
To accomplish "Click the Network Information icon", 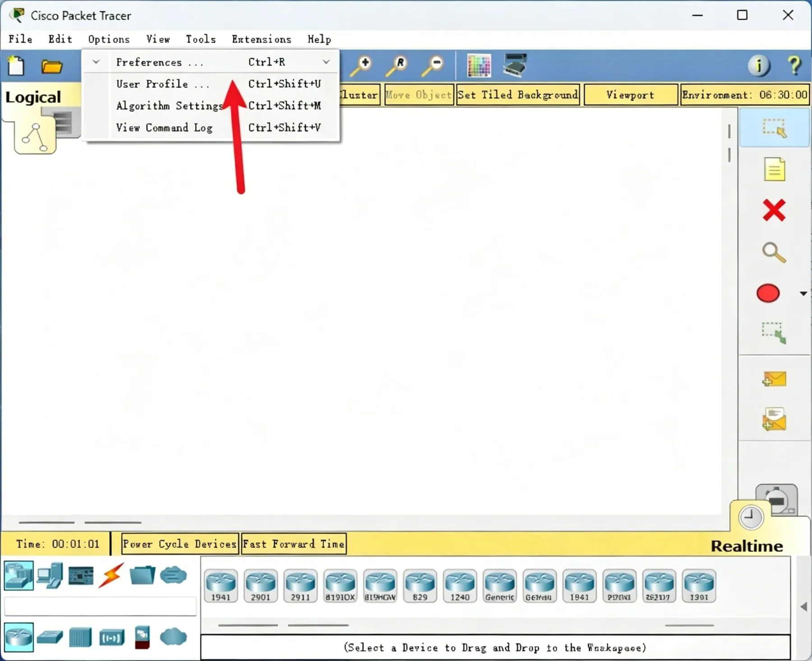I will tap(759, 66).
